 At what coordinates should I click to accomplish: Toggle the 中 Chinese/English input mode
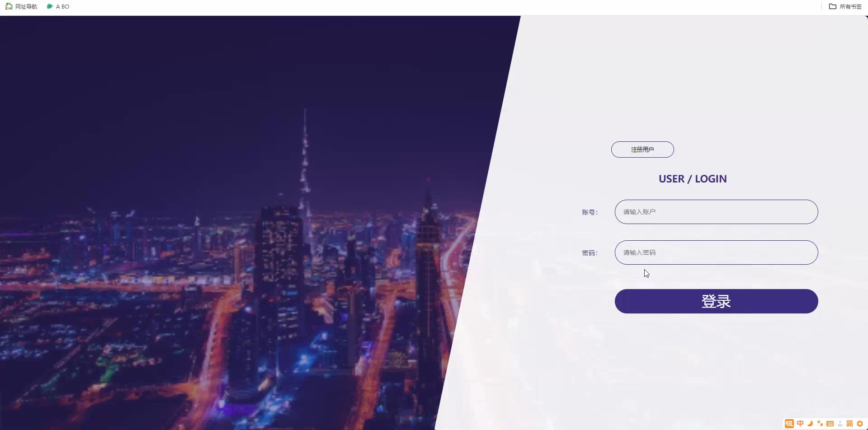click(x=800, y=424)
